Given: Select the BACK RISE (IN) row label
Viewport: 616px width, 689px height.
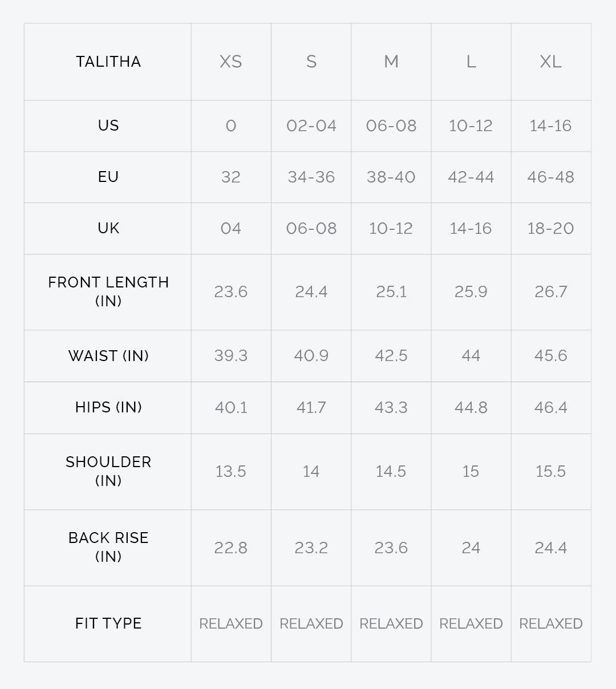Looking at the screenshot, I should (x=108, y=547).
